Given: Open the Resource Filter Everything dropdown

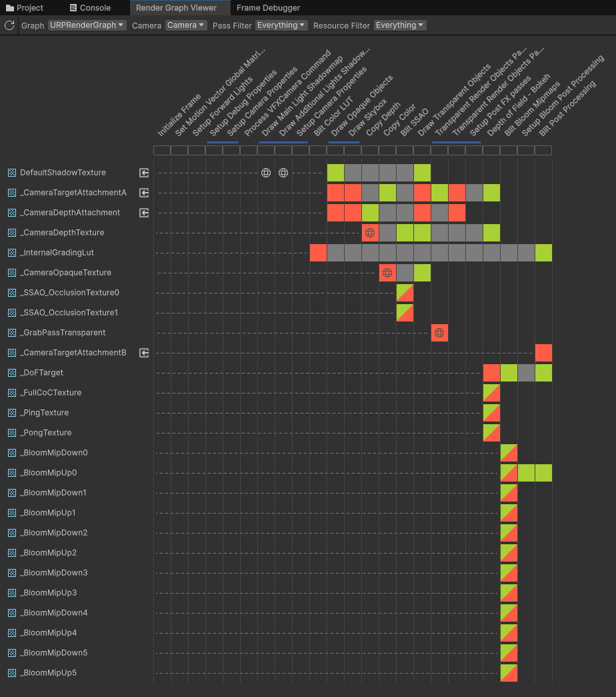Looking at the screenshot, I should coord(399,25).
